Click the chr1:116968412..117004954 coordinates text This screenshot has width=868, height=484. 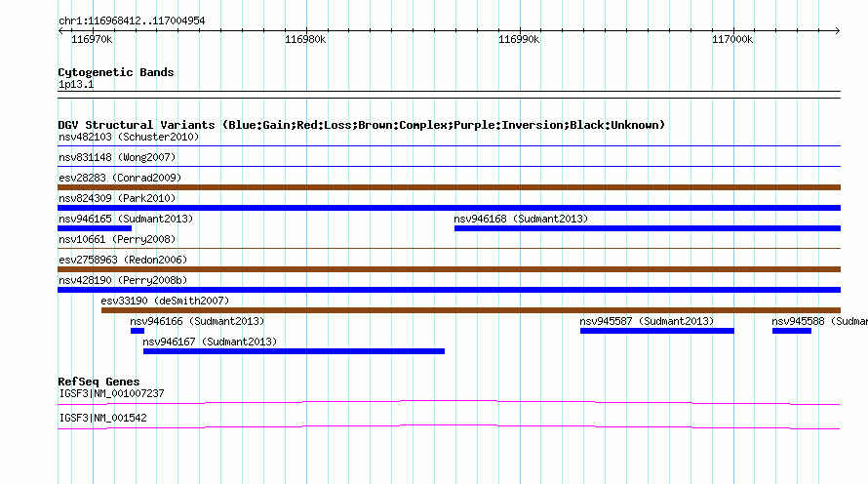tap(132, 20)
